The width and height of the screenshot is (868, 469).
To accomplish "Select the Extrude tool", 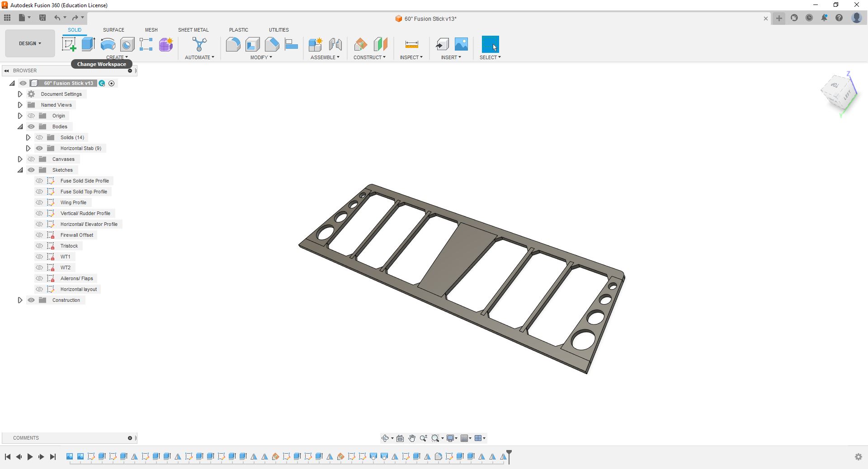I will click(88, 44).
